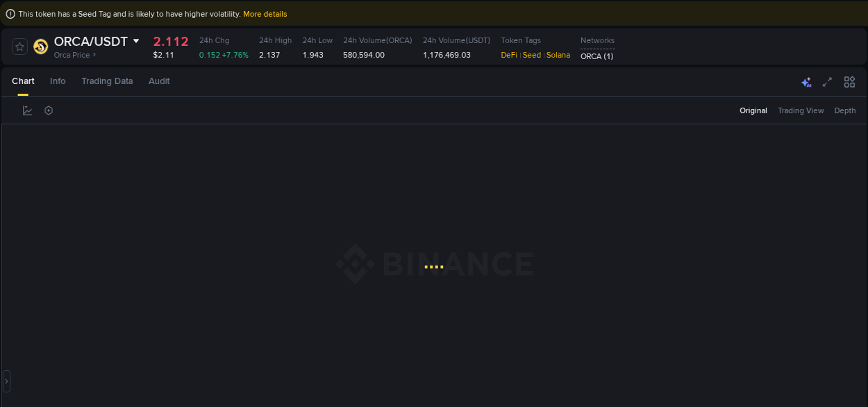Toggle the favorite star for ORCA/USDT
The width and height of the screenshot is (868, 407).
(x=19, y=46)
